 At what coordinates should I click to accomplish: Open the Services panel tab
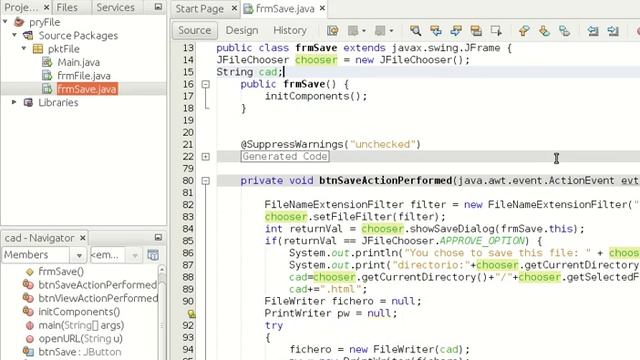pos(115,7)
